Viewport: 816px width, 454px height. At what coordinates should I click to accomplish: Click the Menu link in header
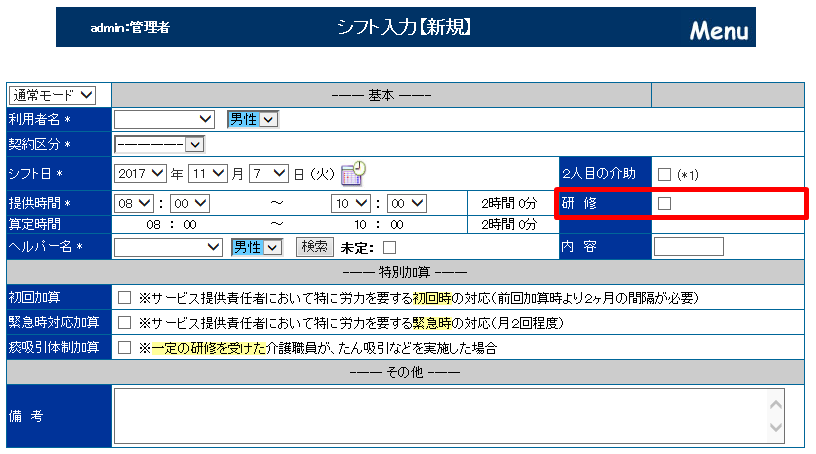tap(718, 30)
